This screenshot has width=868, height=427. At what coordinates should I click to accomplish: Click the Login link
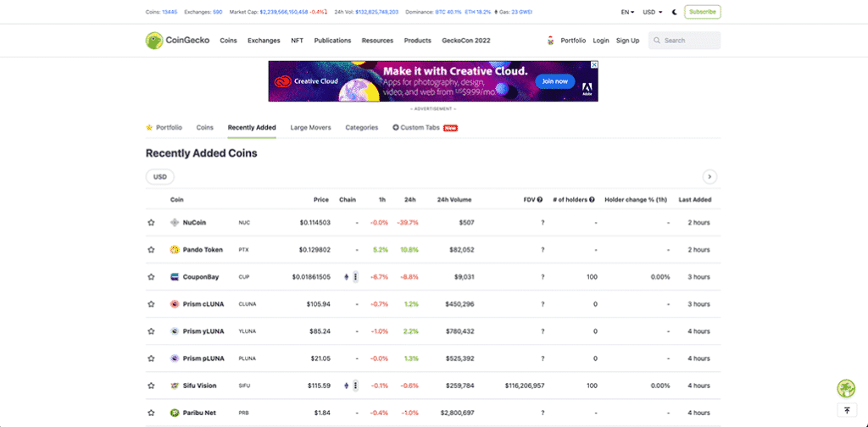[x=601, y=41]
